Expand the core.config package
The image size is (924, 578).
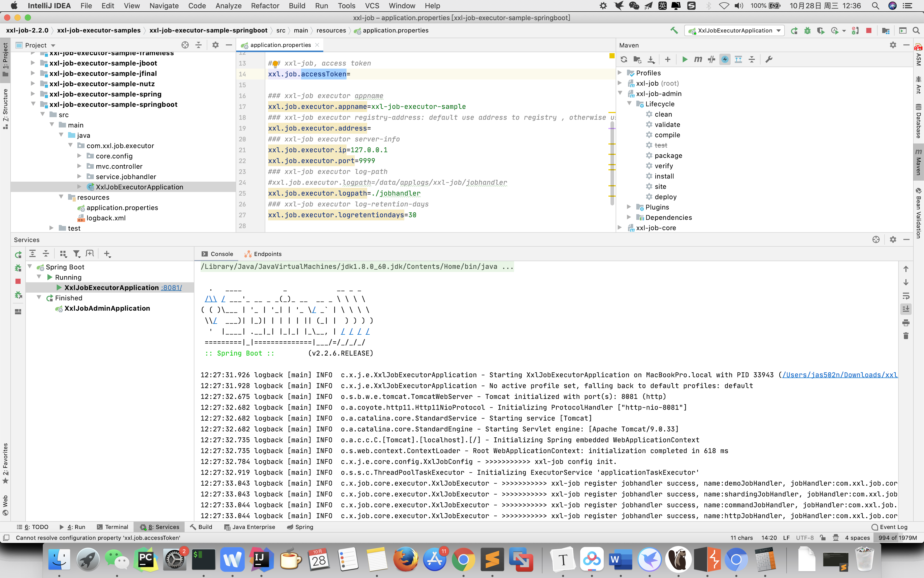(79, 156)
